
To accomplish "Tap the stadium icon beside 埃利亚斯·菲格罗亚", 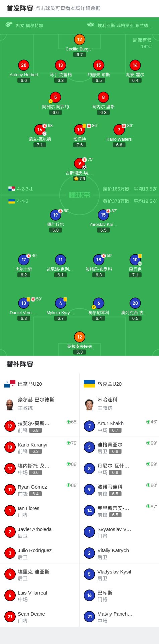I will coord(90,25).
